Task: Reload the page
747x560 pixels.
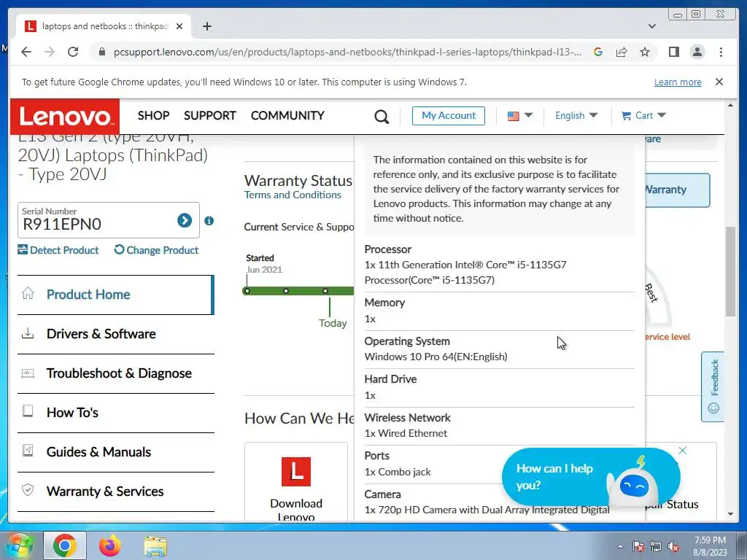Action: click(x=73, y=52)
